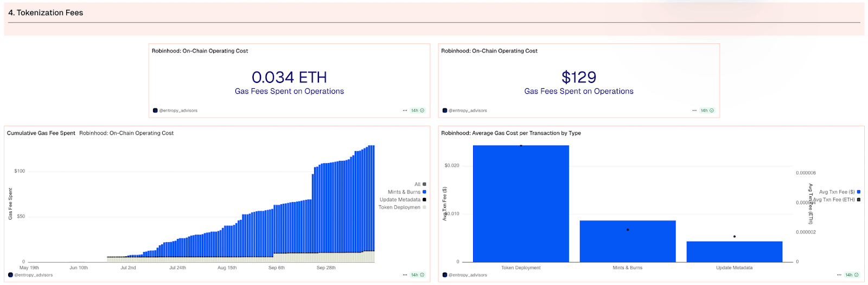Click the 14h refresh badge on the Average Gas Cost chart
This screenshot has width=868, height=285.
(x=852, y=275)
